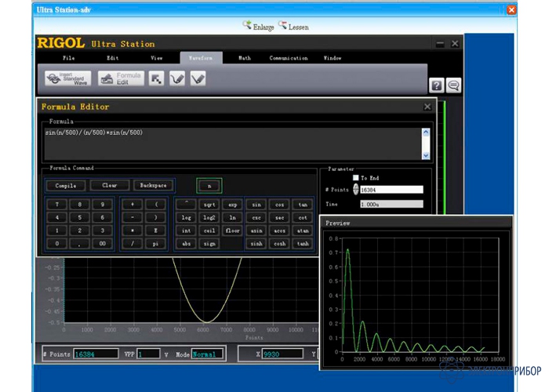The height and width of the screenshot is (392, 549).
Task: Insert the abs function
Action: point(187,244)
